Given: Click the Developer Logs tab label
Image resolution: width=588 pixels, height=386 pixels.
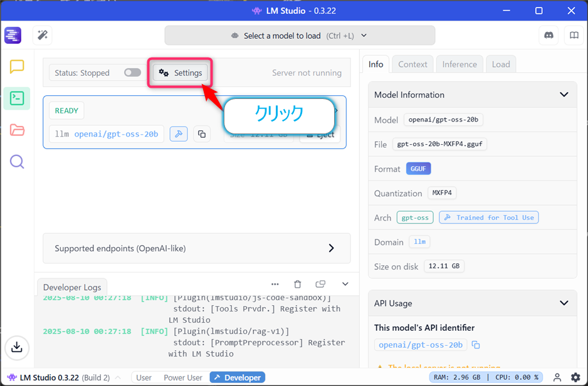Looking at the screenshot, I should [72, 288].
